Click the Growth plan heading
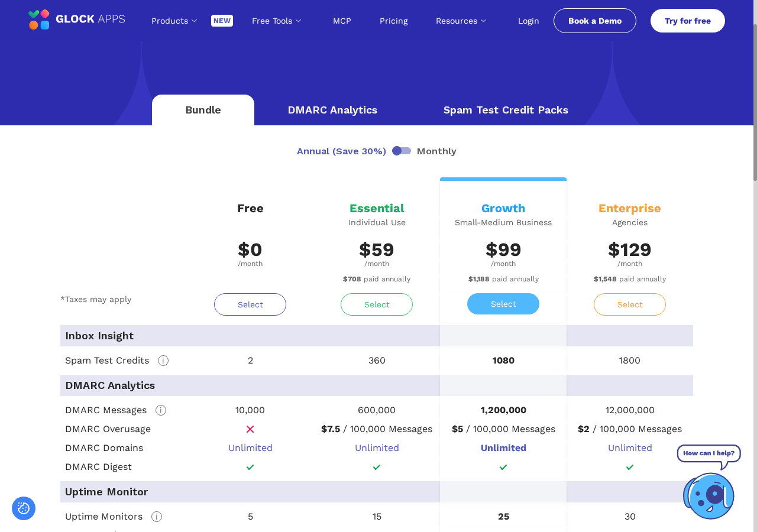757x532 pixels. click(x=503, y=208)
